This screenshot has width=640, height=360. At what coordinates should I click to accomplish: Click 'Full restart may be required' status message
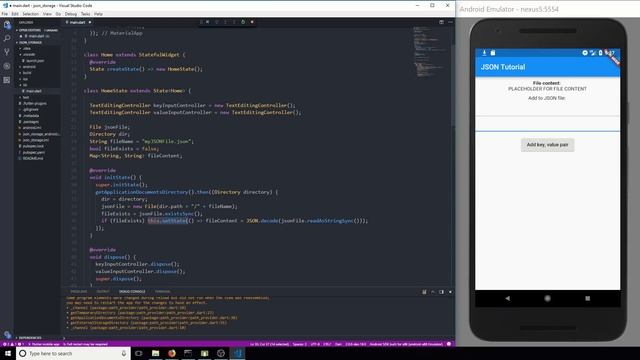click(x=87, y=344)
